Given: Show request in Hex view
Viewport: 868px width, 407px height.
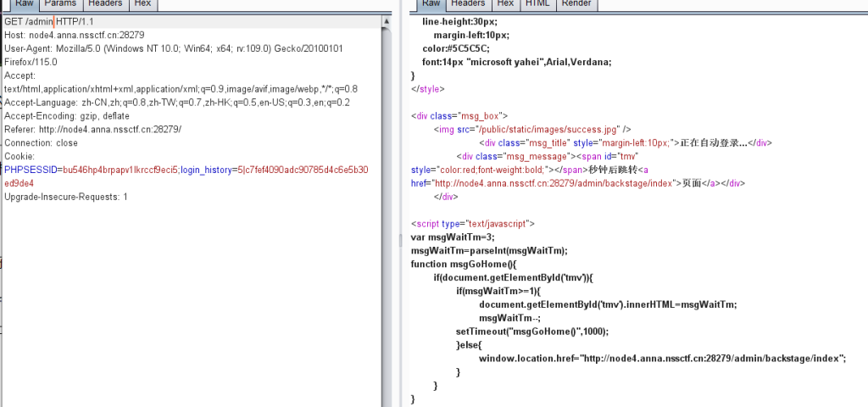Looking at the screenshot, I should pos(144,4).
